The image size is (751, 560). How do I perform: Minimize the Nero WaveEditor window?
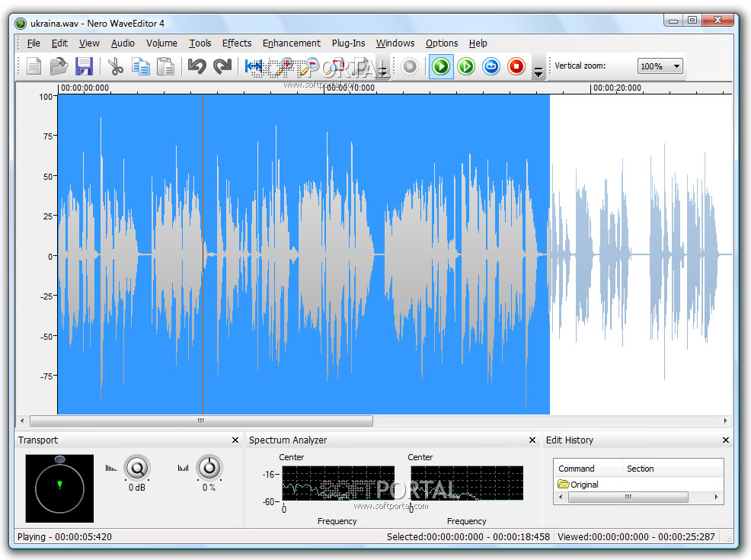click(x=674, y=20)
